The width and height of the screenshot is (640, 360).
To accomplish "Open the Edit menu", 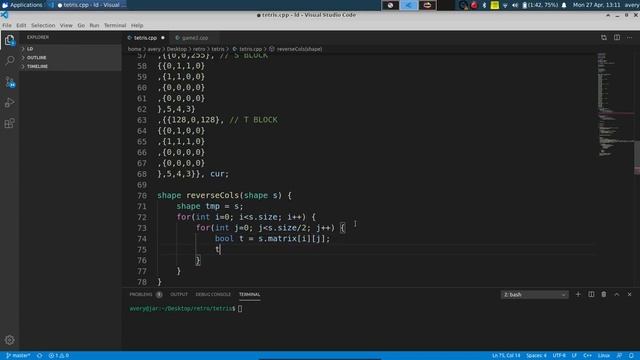I will pyautogui.click(x=21, y=25).
